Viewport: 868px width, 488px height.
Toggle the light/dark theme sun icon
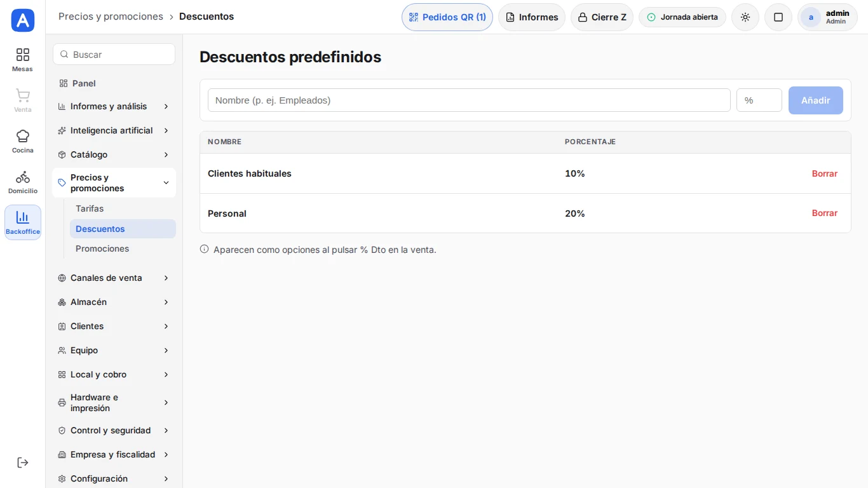click(745, 17)
